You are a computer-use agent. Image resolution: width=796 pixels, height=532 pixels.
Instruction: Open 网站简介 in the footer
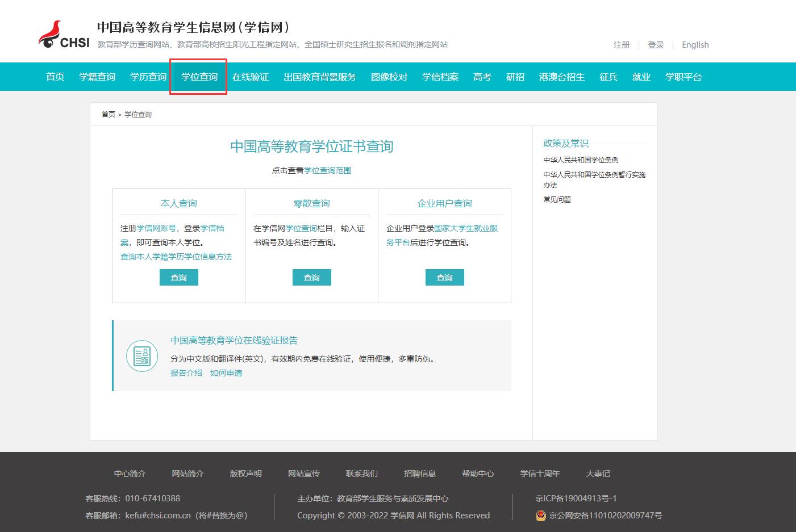click(187, 474)
